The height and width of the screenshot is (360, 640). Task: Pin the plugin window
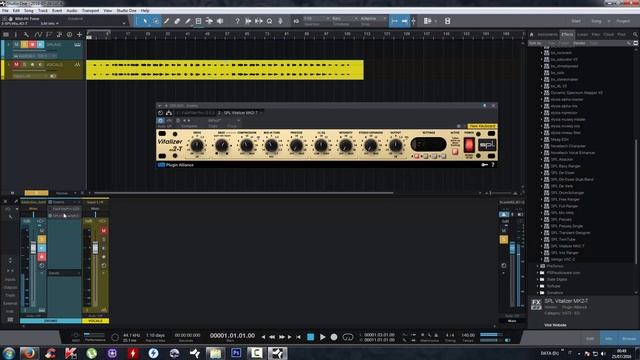coord(484,106)
